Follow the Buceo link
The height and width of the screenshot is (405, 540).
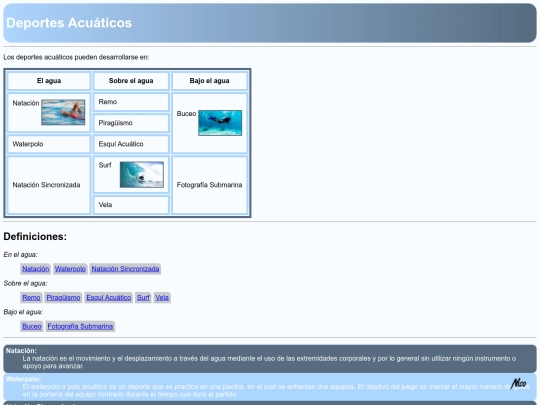point(32,326)
